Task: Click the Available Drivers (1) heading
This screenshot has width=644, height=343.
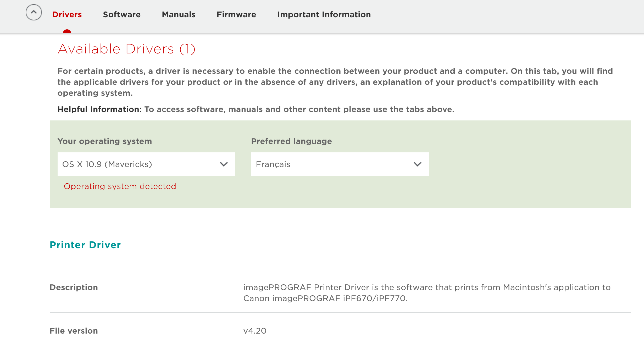Action: coord(127,49)
